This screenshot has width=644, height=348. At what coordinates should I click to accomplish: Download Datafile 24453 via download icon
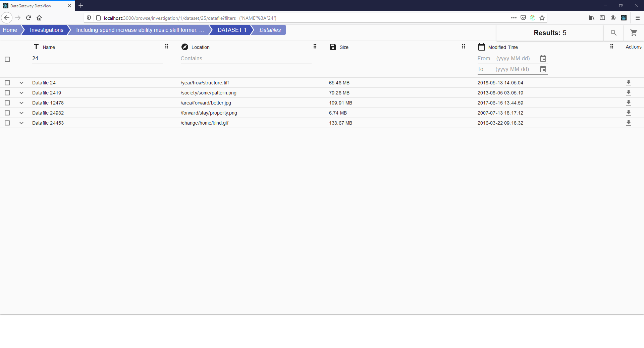tap(629, 123)
